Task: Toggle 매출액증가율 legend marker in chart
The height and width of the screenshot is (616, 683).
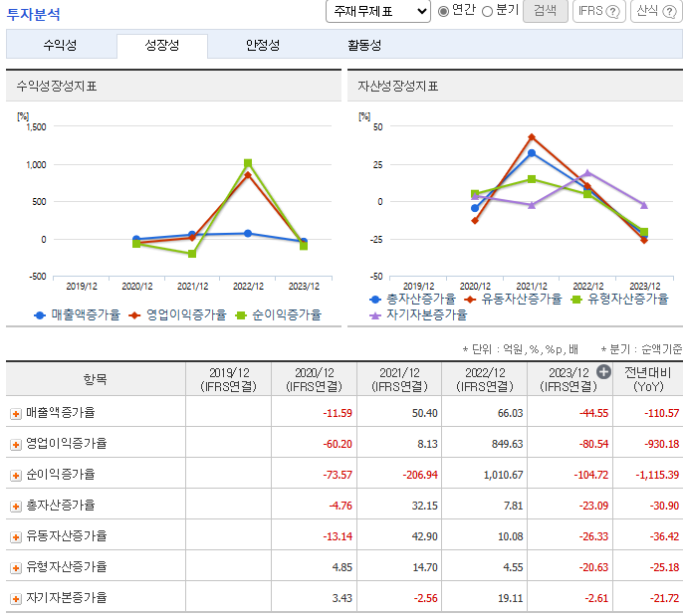Action: coord(40,315)
